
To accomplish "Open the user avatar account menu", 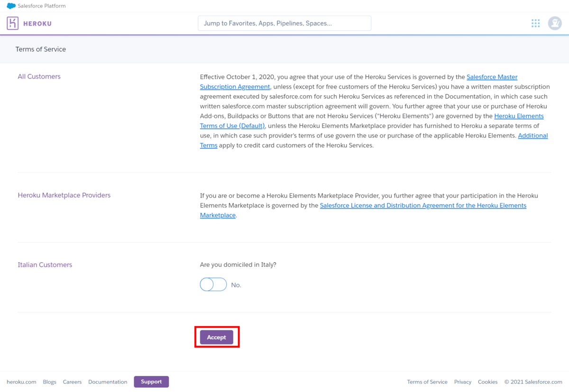I will click(x=555, y=23).
